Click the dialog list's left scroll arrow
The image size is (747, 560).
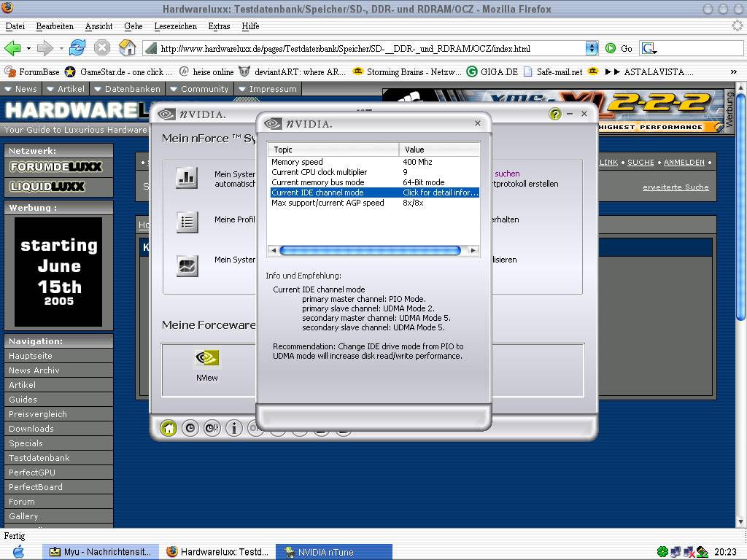click(274, 250)
